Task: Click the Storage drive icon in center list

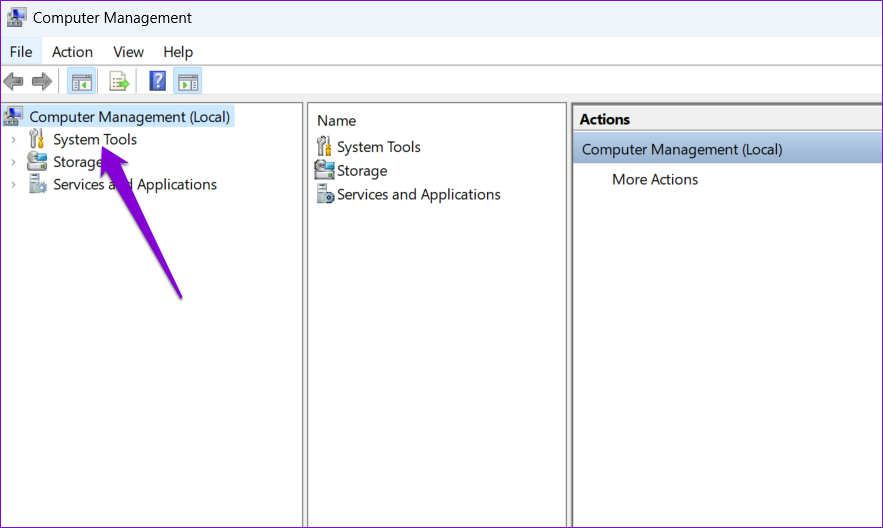Action: click(324, 170)
